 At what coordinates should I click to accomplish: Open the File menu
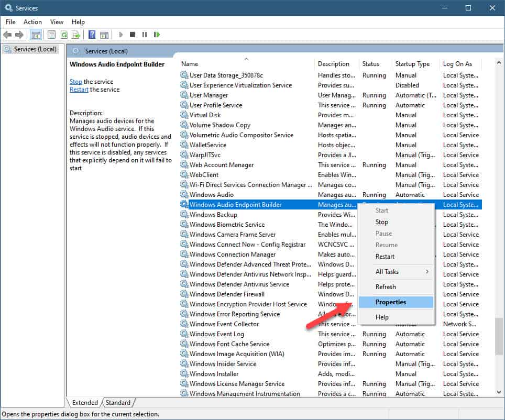pyautogui.click(x=10, y=22)
